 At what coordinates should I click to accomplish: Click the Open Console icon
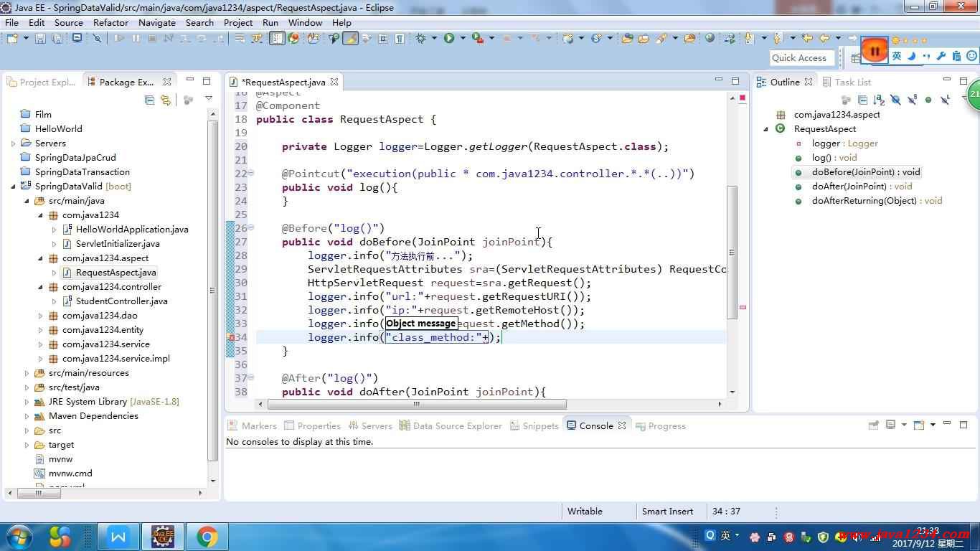[918, 425]
